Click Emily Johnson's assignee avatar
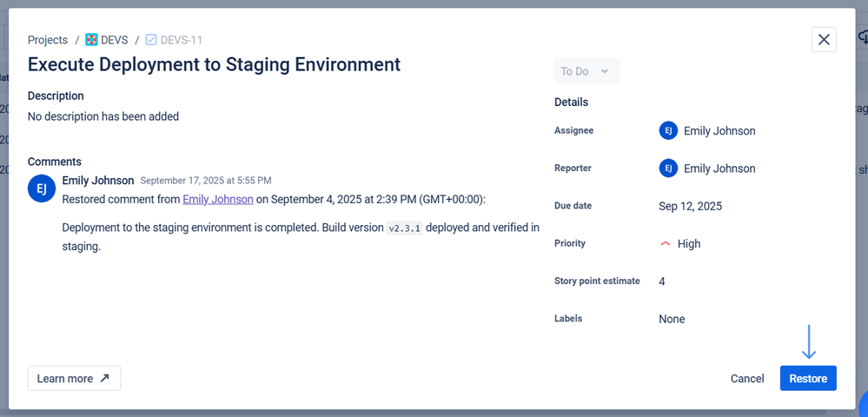 [x=668, y=131]
